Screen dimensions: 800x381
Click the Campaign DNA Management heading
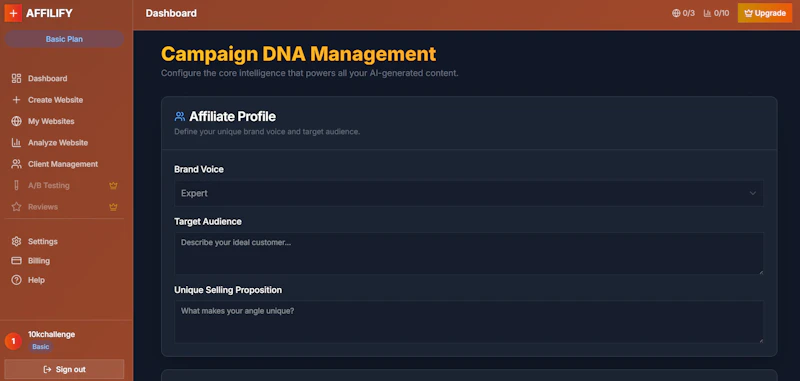point(298,54)
